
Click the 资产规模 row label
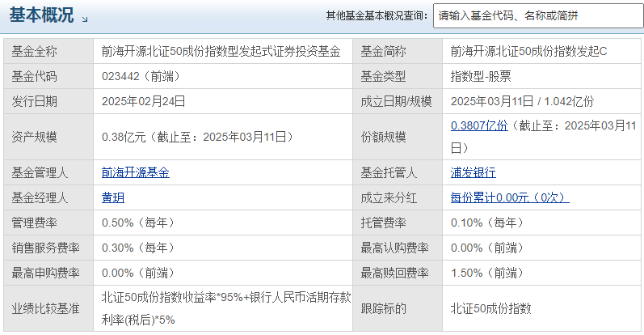[x=34, y=137]
